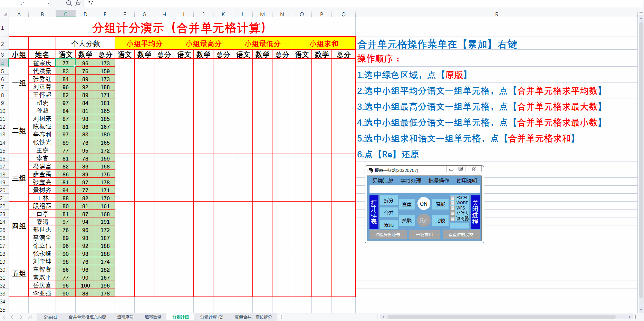Switch to the Sheet1 tab
Screen dimensions: 644x321
(x=50, y=317)
